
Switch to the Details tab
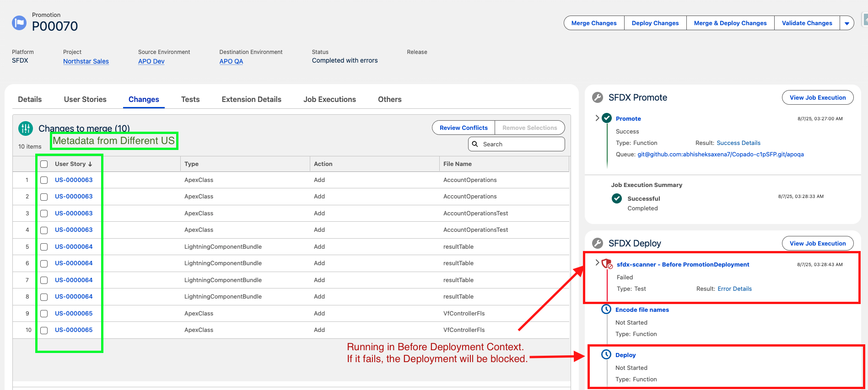point(30,99)
